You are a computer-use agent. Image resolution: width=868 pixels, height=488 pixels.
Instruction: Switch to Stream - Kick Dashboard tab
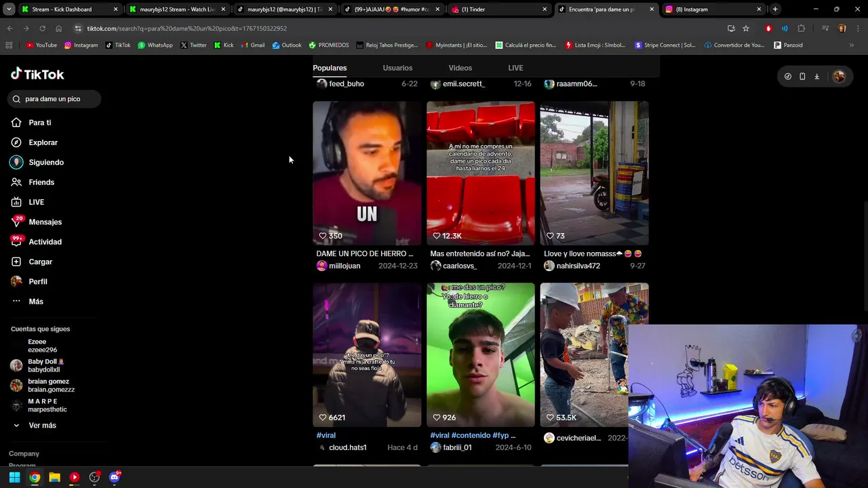coord(70,9)
